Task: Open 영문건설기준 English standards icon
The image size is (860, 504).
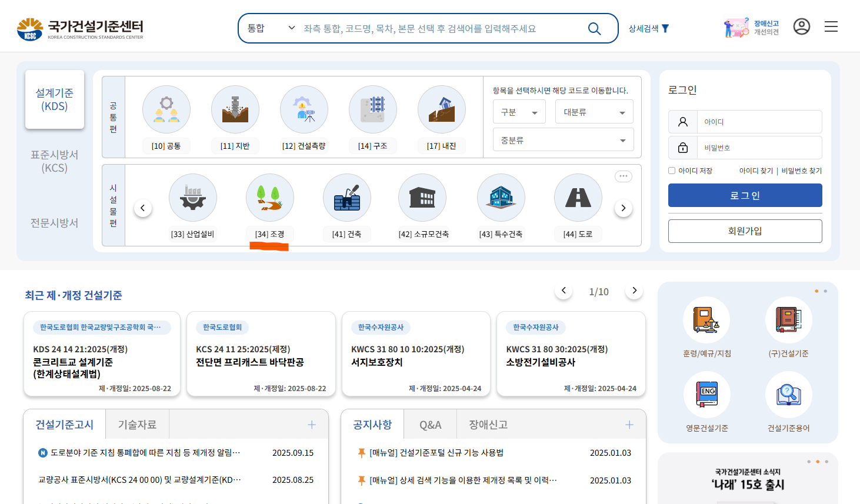Action: pos(706,395)
